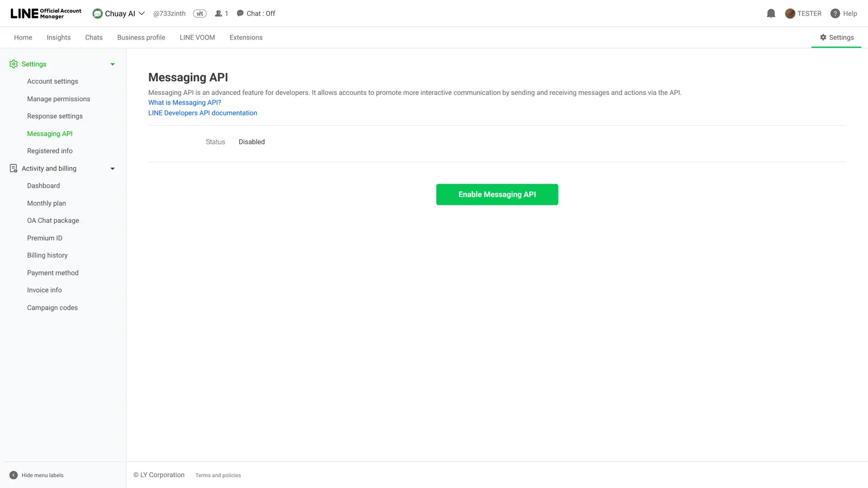Open the Chuay AI account switcher dropdown
The image size is (868, 488).
click(142, 14)
